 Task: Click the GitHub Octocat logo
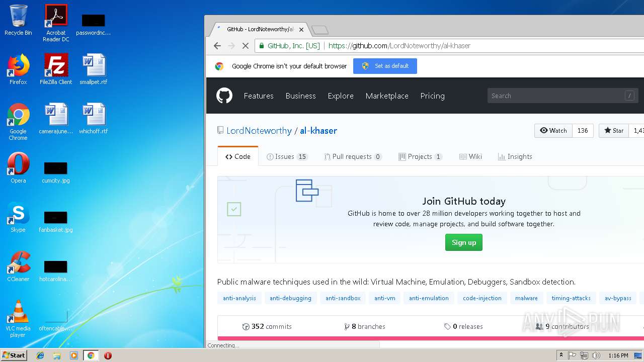click(x=224, y=96)
